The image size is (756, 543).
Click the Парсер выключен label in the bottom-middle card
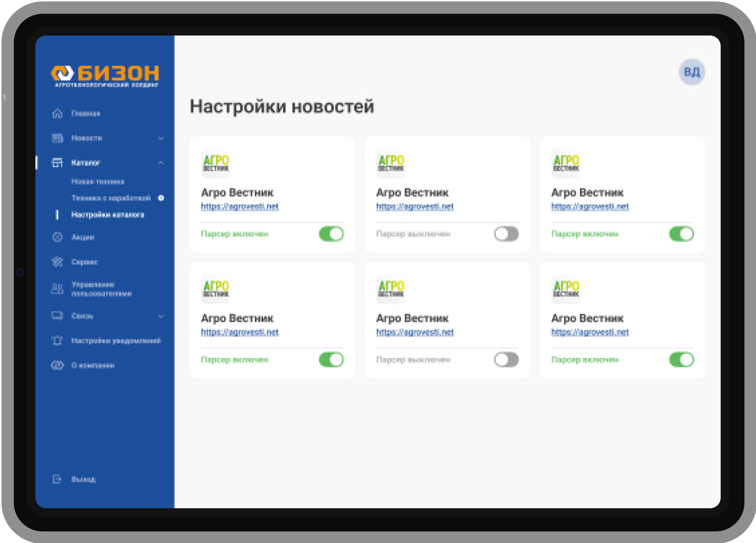(413, 360)
